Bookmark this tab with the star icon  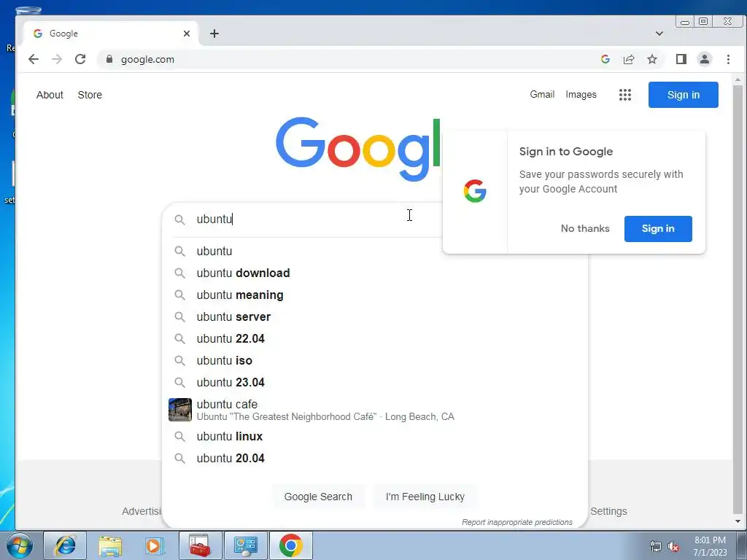(652, 59)
